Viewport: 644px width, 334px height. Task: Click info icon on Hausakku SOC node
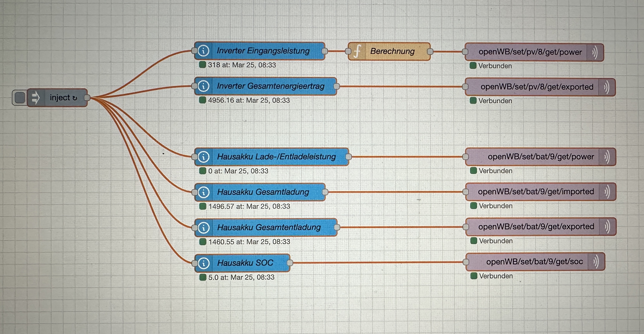click(x=204, y=263)
